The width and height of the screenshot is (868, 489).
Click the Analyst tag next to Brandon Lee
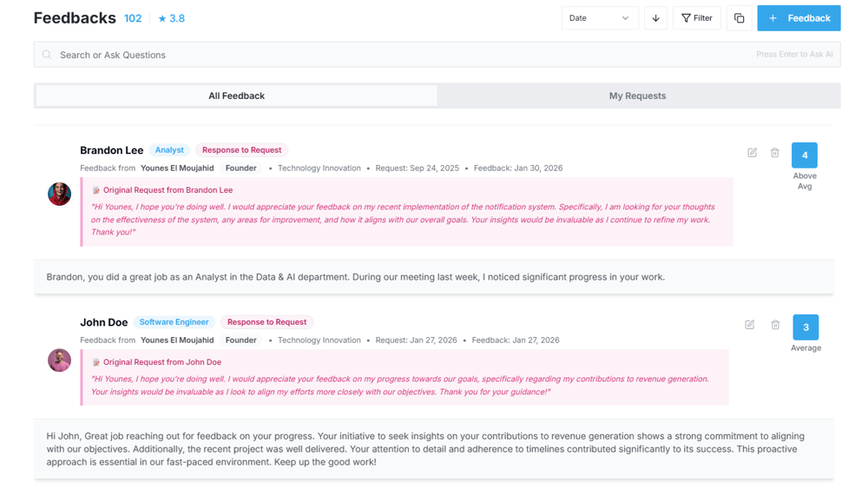(169, 150)
